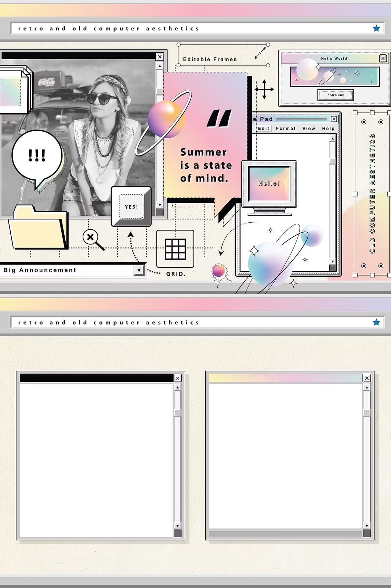Open the Format menu in notepad
This screenshot has height=588, width=391.
coord(286,128)
